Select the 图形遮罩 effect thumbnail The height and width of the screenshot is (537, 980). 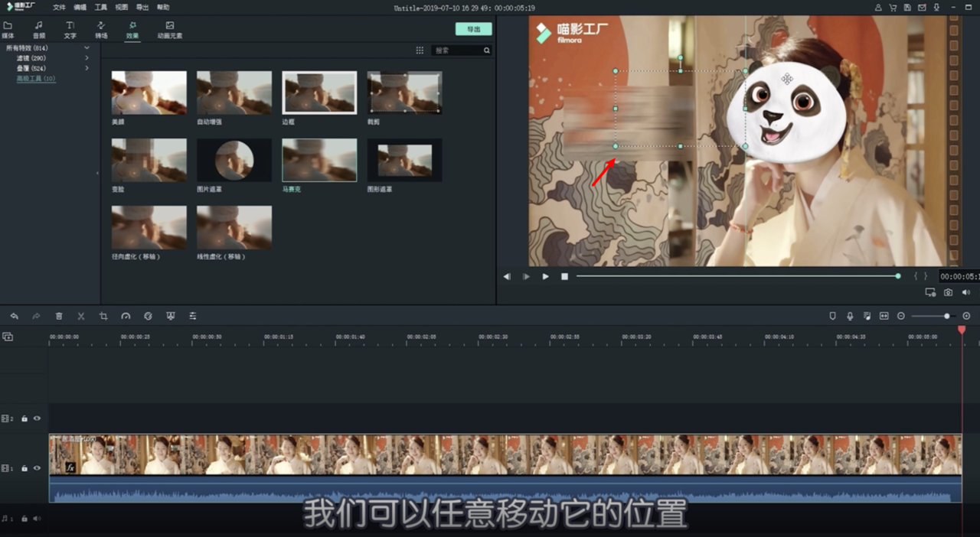click(x=404, y=160)
